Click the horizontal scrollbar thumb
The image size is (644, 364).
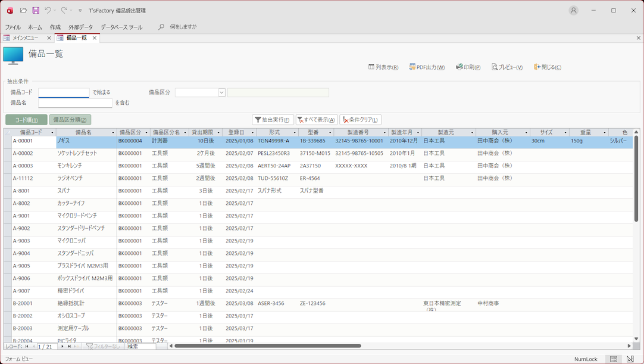click(268, 346)
